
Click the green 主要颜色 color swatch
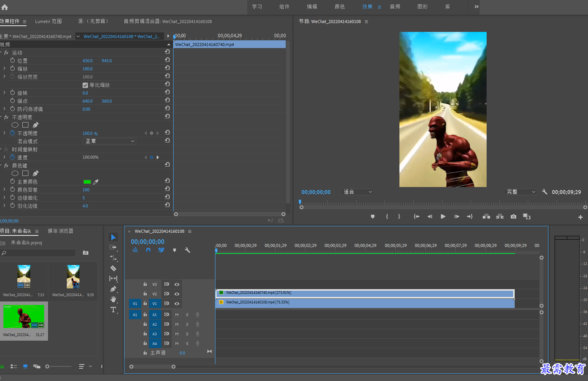(87, 182)
